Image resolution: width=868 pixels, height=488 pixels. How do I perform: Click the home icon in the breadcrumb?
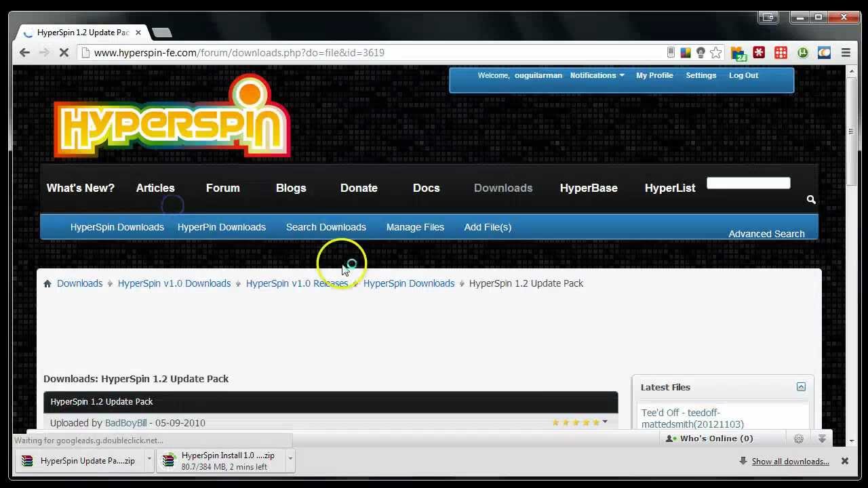pos(47,283)
